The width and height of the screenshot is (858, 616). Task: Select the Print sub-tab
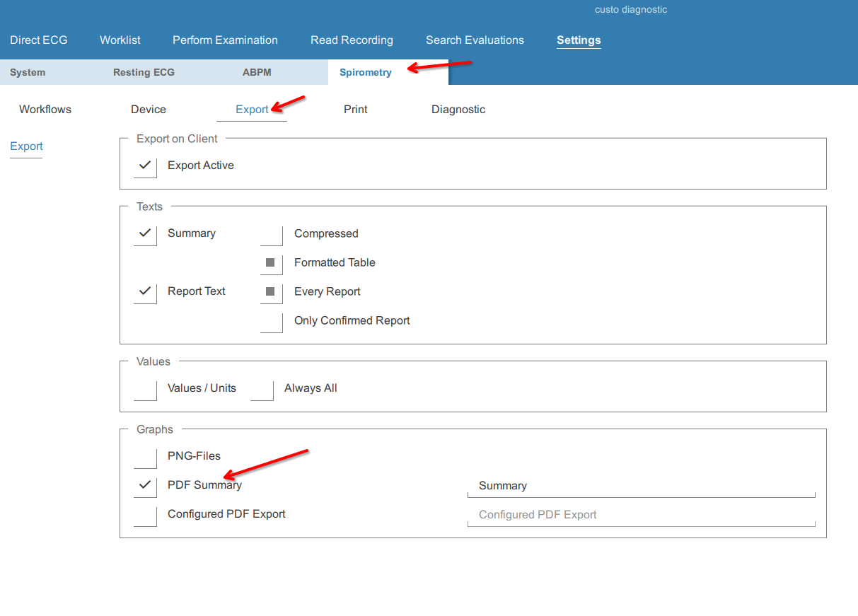(x=356, y=110)
